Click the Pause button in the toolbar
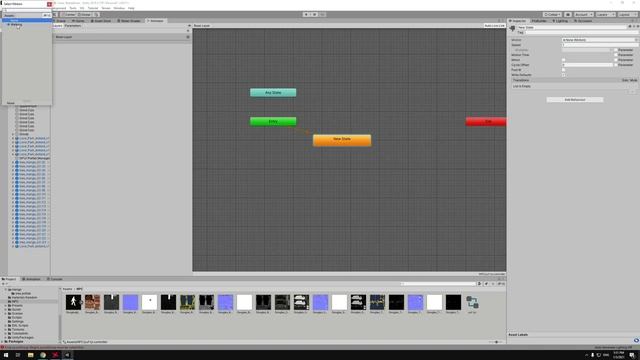This screenshot has height=360, width=640. pyautogui.click(x=314, y=15)
